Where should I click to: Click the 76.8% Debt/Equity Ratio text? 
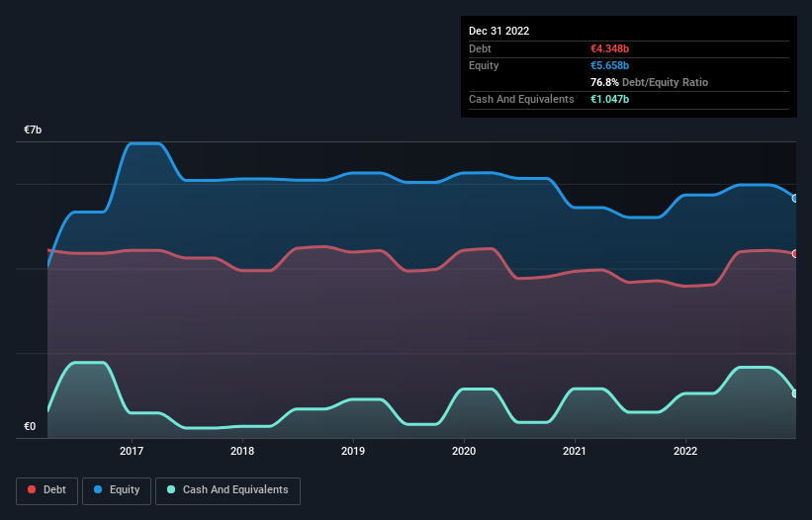coord(650,82)
